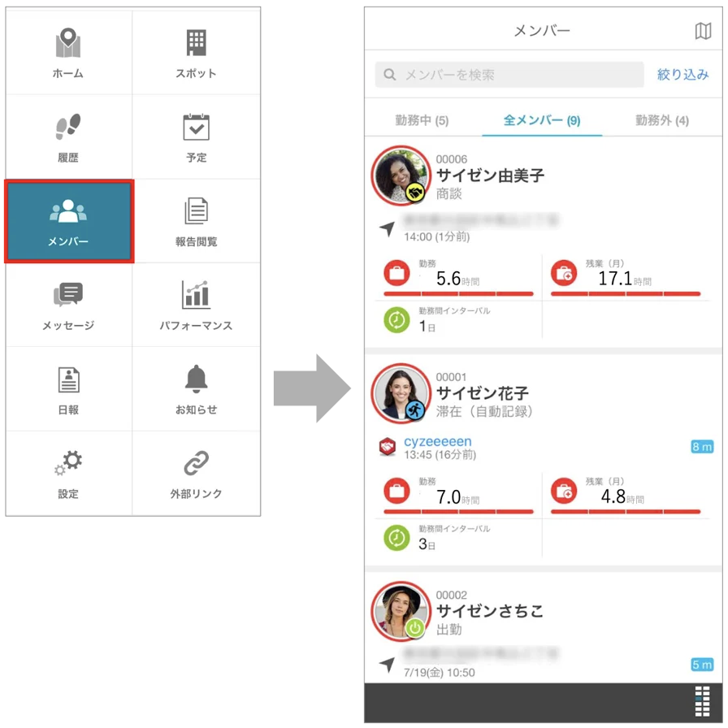The width and height of the screenshot is (728, 728).
Task: Tap the 絞り込み filter link
Action: [683, 74]
